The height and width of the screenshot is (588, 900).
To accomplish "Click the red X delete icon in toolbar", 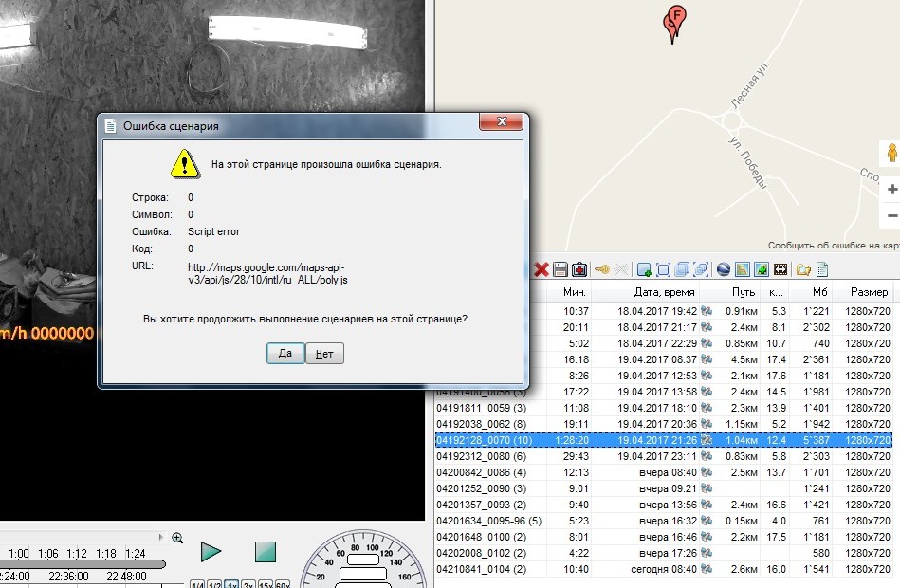I will pos(542,270).
